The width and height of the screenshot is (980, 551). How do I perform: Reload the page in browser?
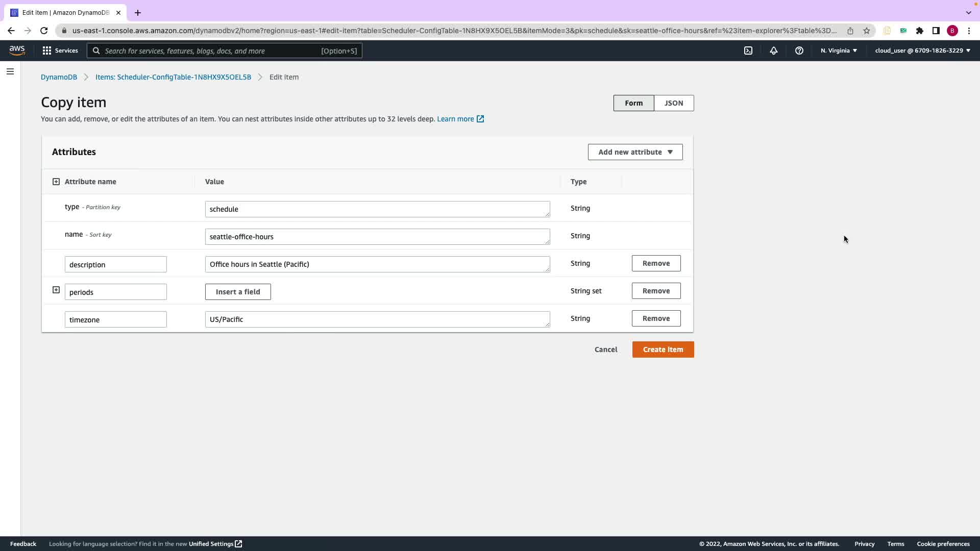(x=44, y=31)
